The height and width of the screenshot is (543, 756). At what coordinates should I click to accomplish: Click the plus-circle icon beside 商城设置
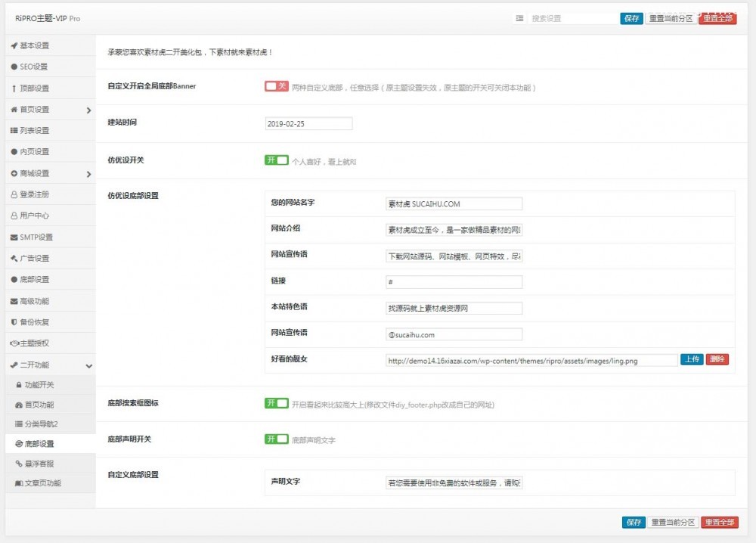click(14, 174)
